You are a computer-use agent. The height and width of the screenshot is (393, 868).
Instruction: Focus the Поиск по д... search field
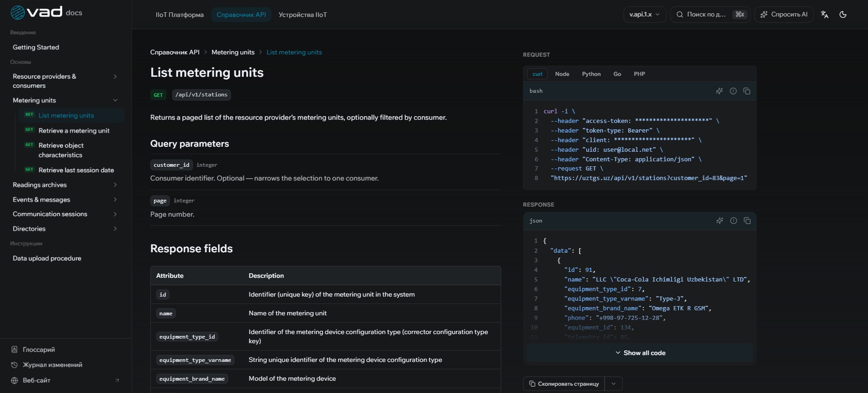click(710, 15)
